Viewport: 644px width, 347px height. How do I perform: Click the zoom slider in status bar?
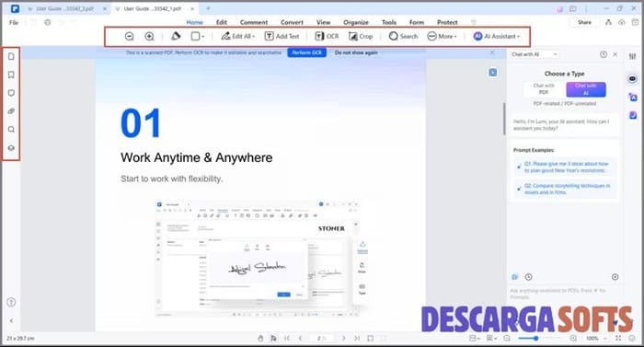tap(540, 338)
